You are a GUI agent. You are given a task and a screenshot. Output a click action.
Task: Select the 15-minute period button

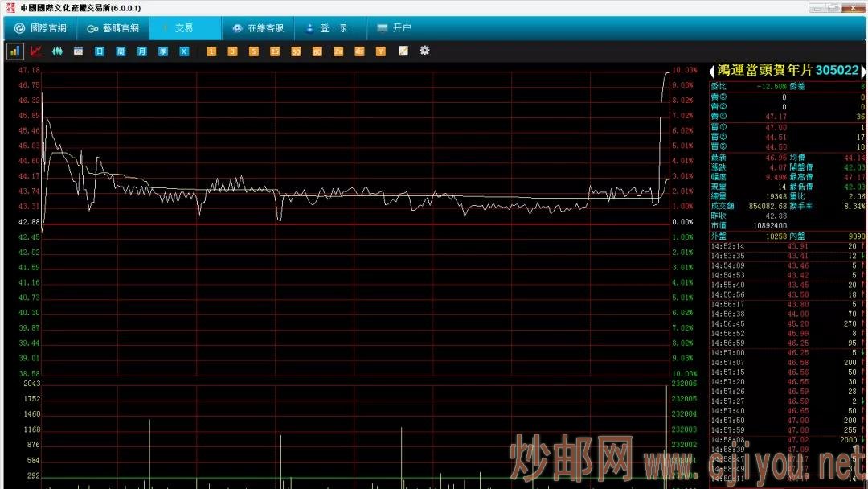click(275, 51)
